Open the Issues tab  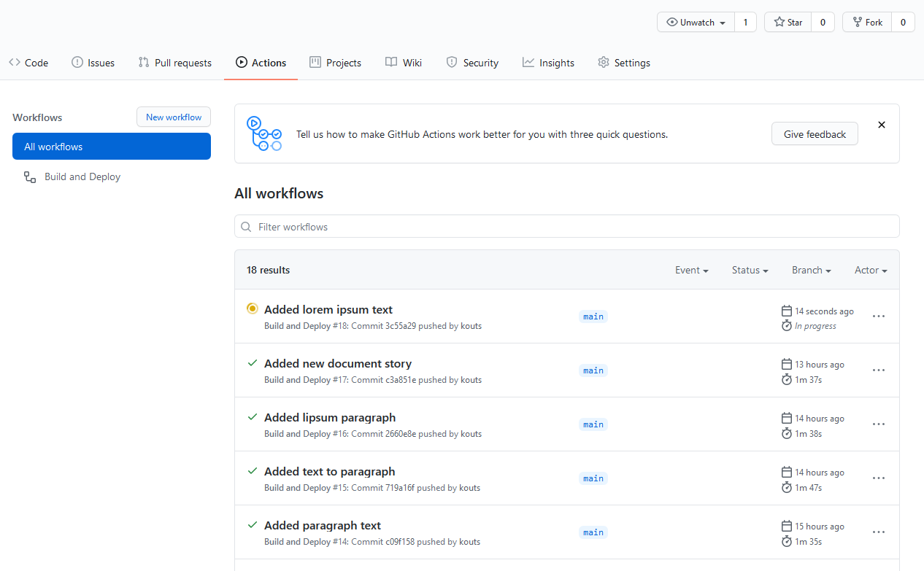click(93, 63)
